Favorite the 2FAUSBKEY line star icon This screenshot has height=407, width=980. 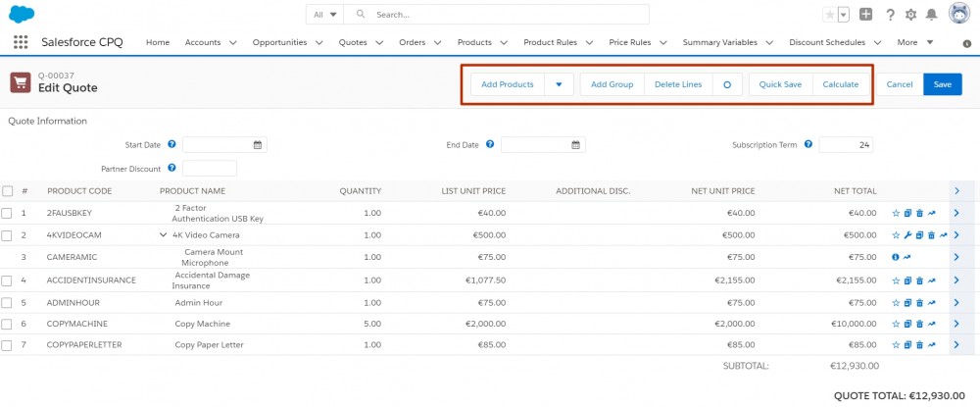coord(896,213)
